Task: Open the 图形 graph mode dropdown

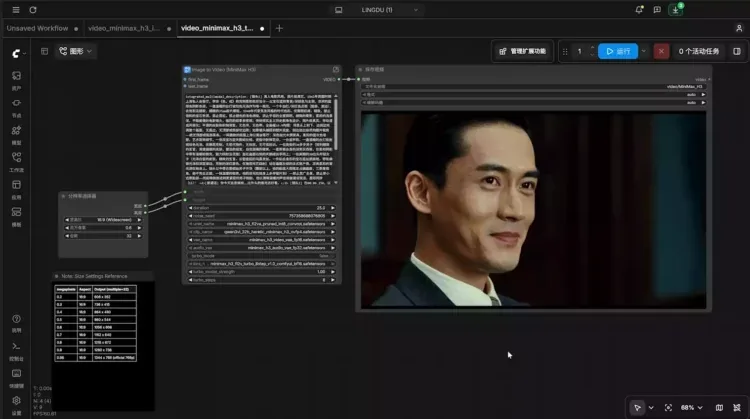Action: click(76, 51)
